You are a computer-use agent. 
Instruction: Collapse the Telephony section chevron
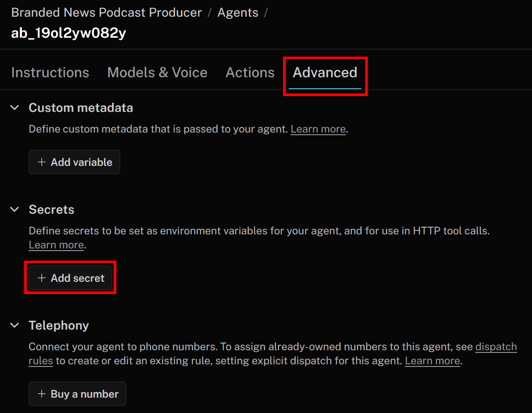point(14,325)
